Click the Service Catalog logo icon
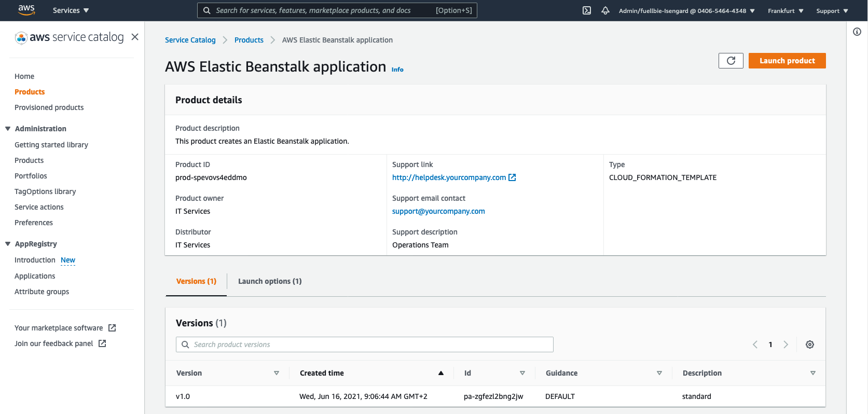 click(21, 37)
